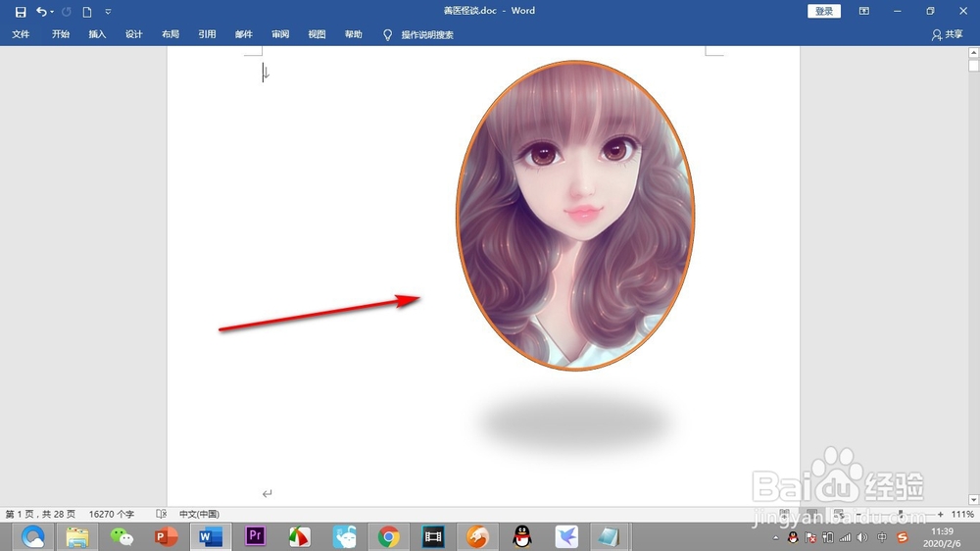Switch to the 开始 tab
Image resolution: width=980 pixels, height=551 pixels.
tap(61, 34)
